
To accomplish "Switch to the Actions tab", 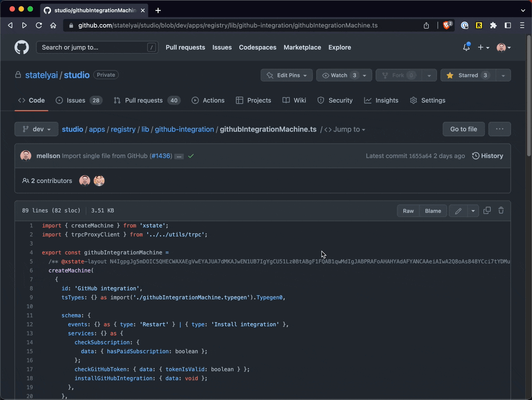I will (x=208, y=100).
